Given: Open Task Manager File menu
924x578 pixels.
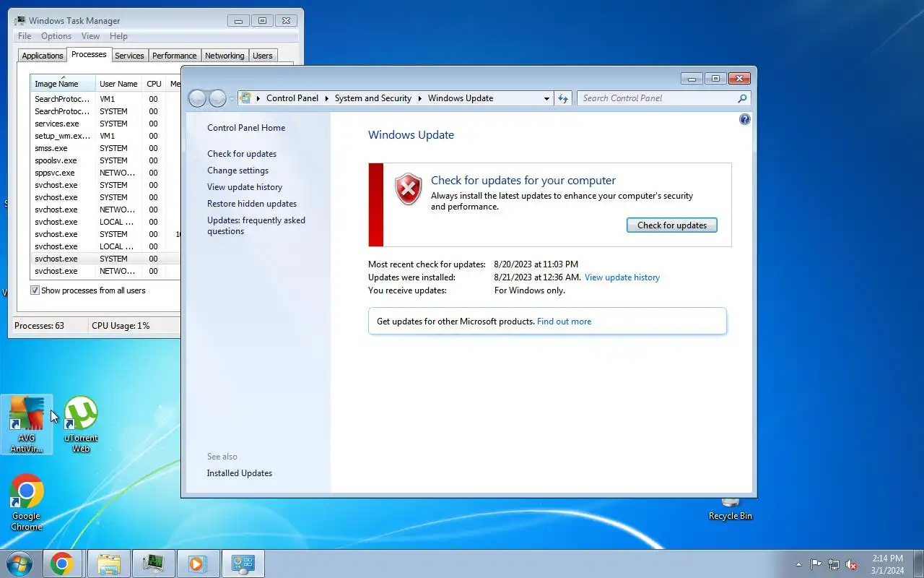Looking at the screenshot, I should (x=24, y=36).
